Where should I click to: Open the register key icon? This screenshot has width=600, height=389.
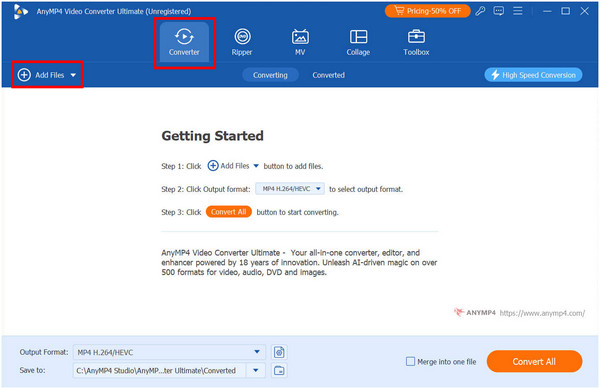click(x=480, y=11)
